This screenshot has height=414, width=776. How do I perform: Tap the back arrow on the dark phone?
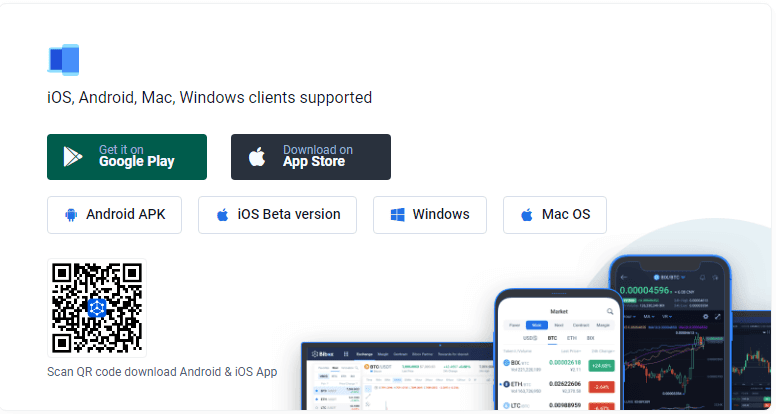coord(624,277)
